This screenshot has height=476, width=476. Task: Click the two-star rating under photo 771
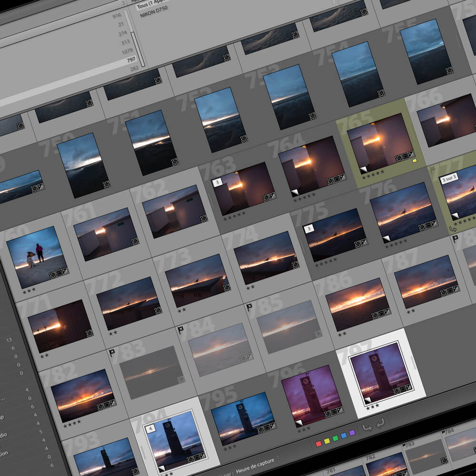pyautogui.click(x=44, y=356)
